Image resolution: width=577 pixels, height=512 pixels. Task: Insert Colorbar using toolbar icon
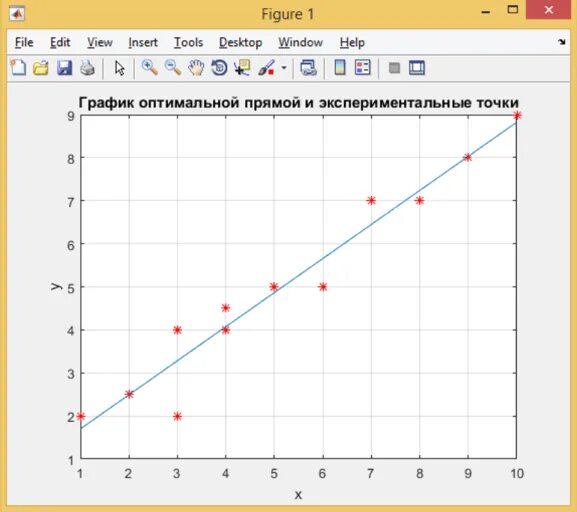point(340,68)
